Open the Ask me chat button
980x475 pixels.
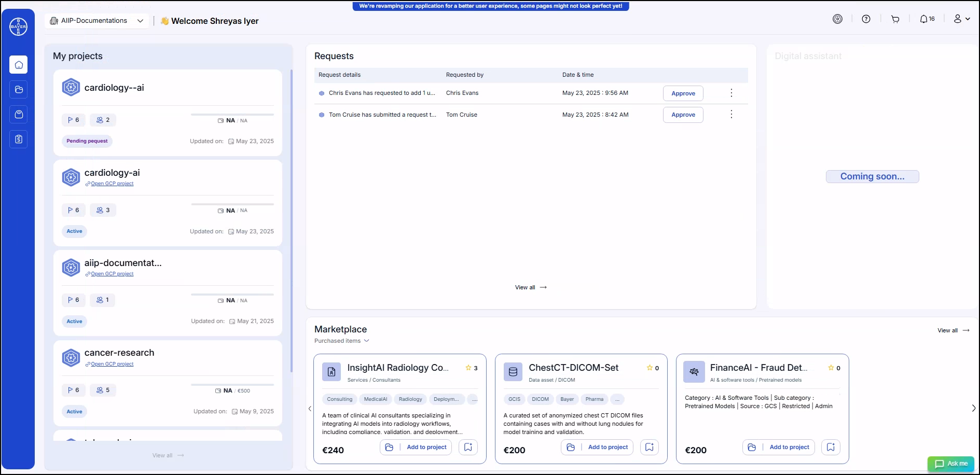[951, 464]
